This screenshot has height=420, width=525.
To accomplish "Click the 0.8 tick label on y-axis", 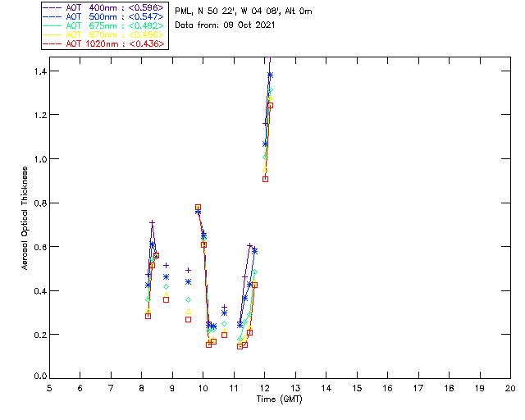I will pyautogui.click(x=39, y=203).
